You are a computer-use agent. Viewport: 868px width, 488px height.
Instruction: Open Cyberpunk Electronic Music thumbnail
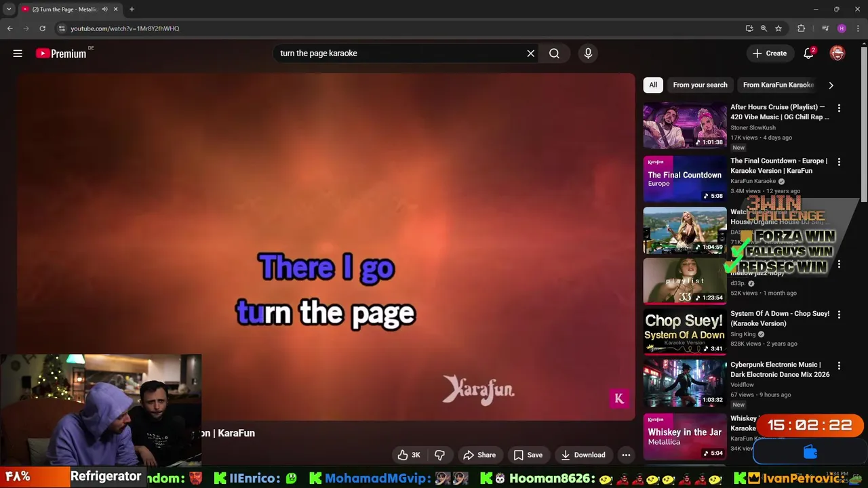pos(685,383)
